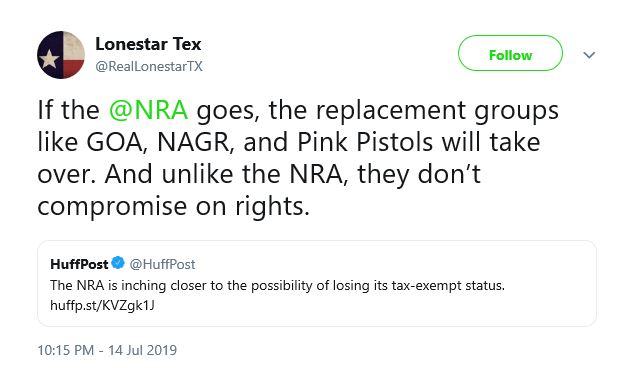This screenshot has height=371, width=634.
Task: Open the huffp.st/KVZgk1J link
Action: pos(102,305)
